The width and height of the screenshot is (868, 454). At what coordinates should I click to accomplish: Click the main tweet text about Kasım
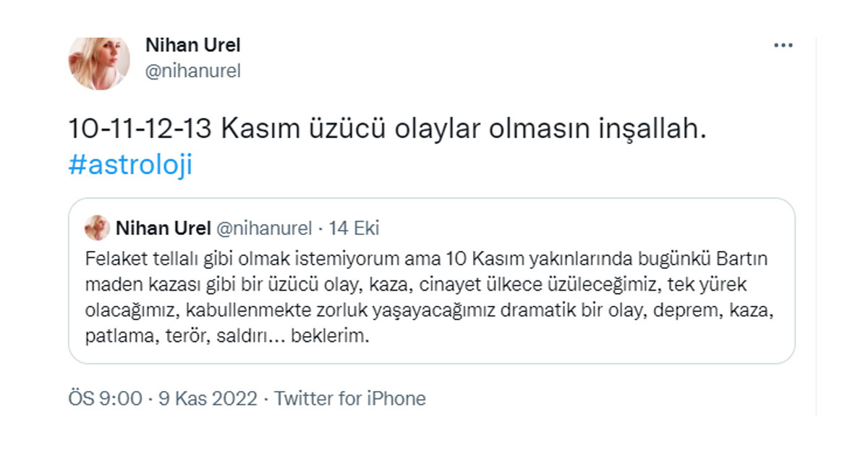(x=362, y=130)
